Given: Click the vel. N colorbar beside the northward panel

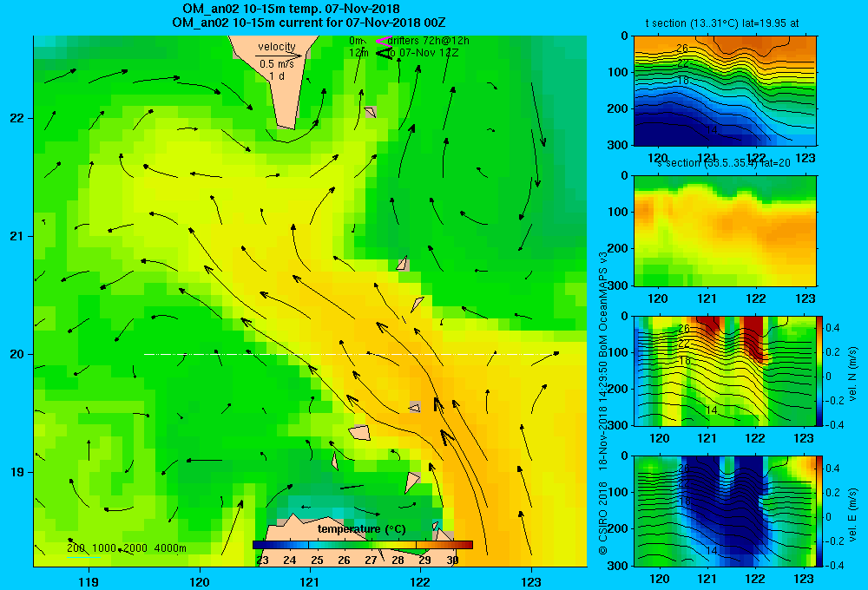Looking at the screenshot, I should pyautogui.click(x=820, y=370).
